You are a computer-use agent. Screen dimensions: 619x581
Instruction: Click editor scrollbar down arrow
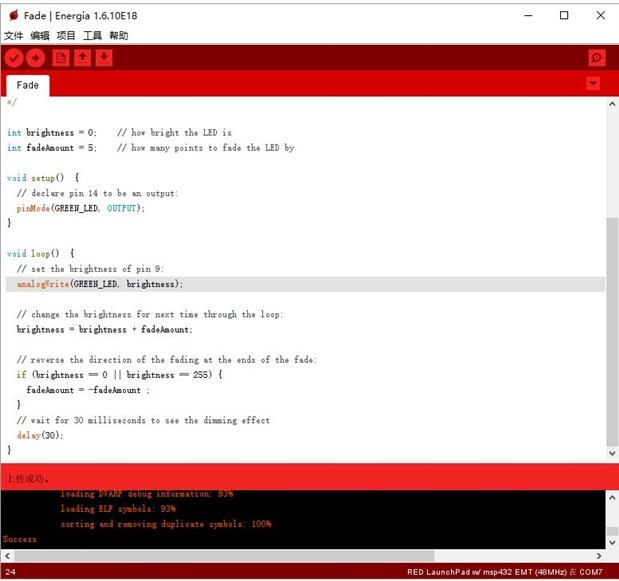pos(612,453)
